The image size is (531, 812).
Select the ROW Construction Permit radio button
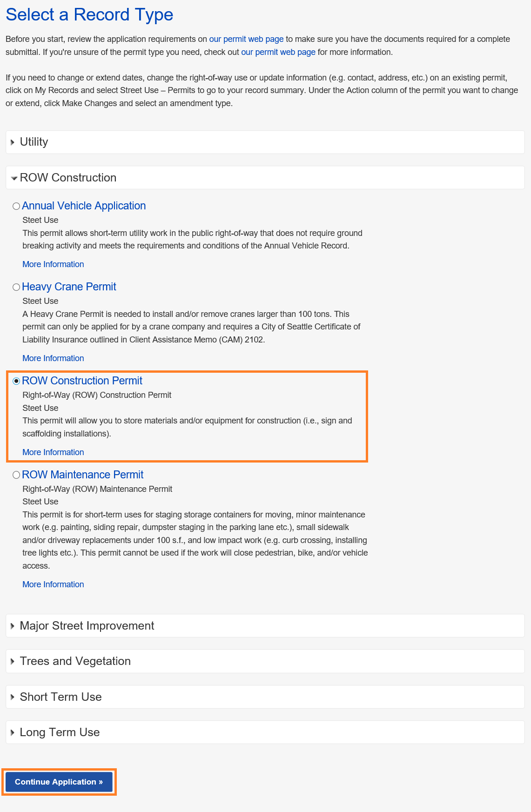16,381
